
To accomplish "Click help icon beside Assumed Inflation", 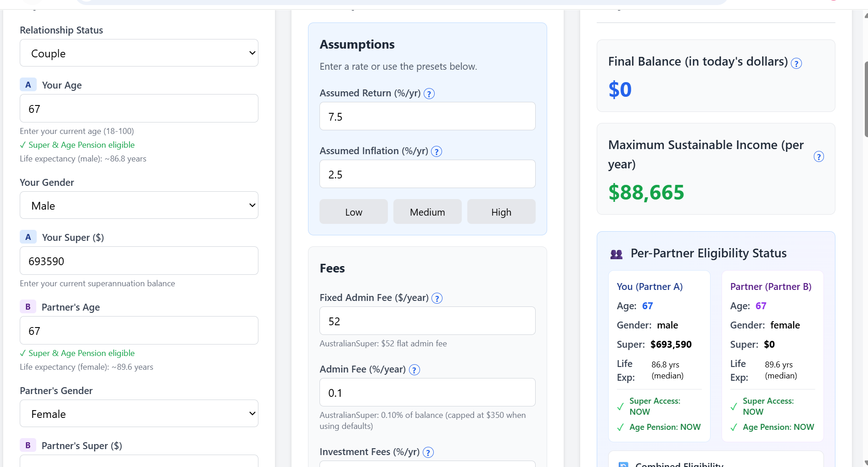I will pyautogui.click(x=437, y=151).
